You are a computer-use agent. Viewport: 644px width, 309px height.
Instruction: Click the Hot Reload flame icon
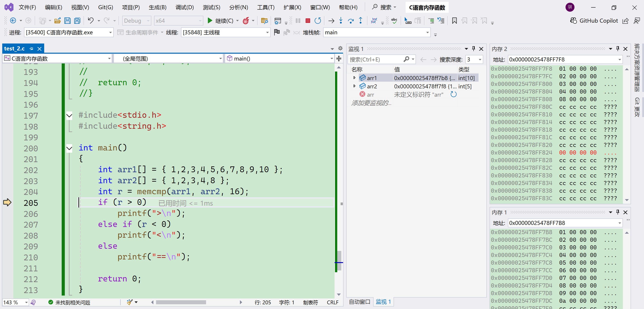click(x=246, y=21)
